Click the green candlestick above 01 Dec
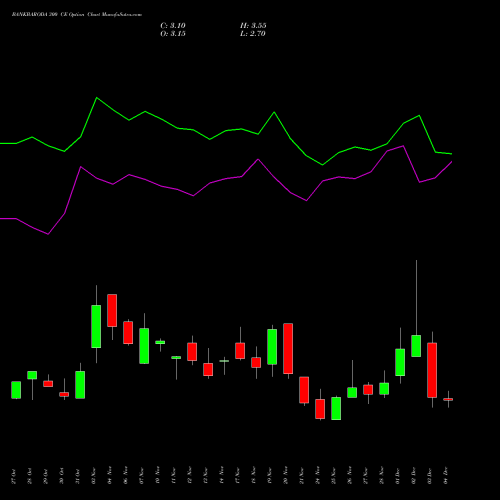 click(400, 362)
